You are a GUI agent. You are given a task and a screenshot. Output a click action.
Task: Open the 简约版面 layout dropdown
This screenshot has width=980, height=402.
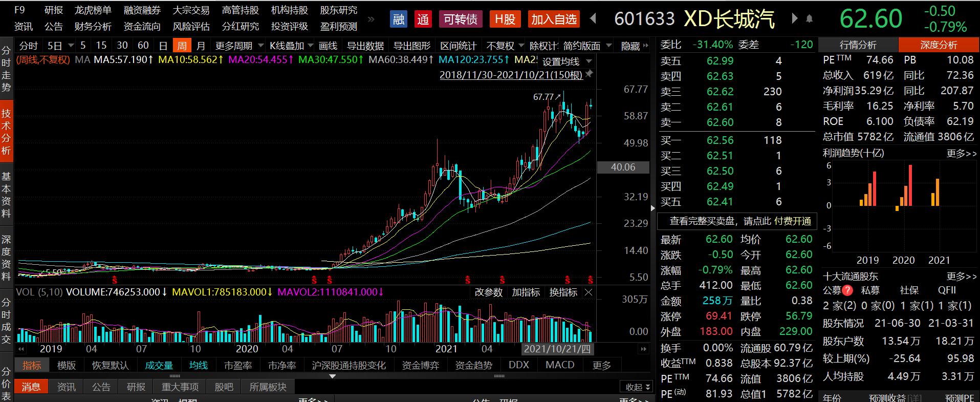tap(608, 46)
